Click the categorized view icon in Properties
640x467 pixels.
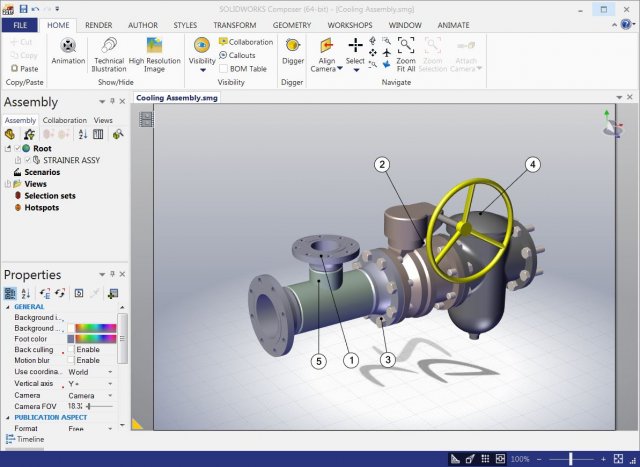10,293
